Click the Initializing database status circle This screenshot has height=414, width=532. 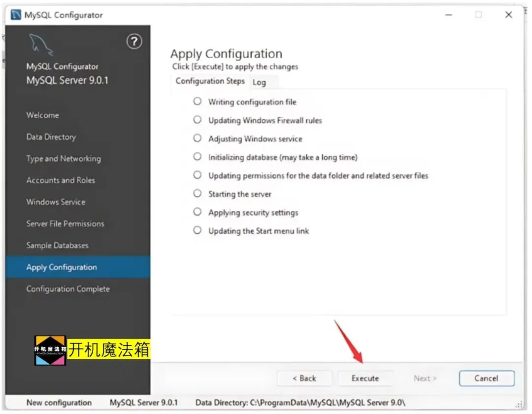pyautogui.click(x=197, y=156)
